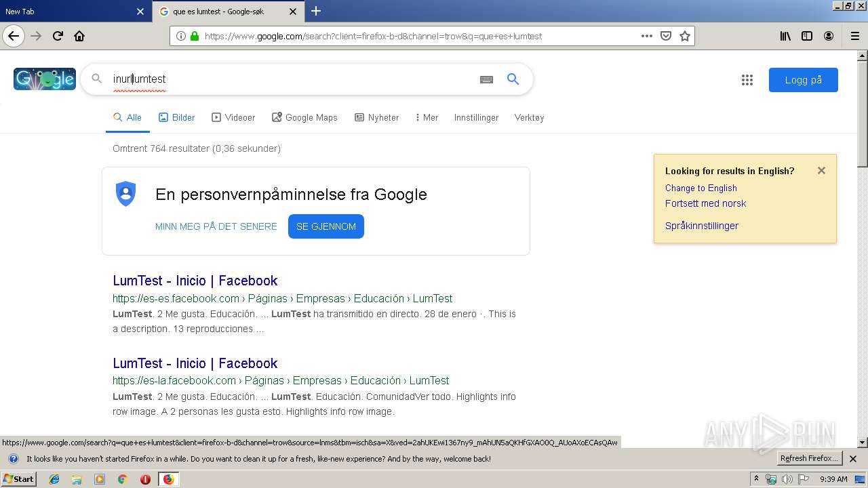Image resolution: width=868 pixels, height=488 pixels.
Task: Open a new tab with plus button
Action: point(316,11)
